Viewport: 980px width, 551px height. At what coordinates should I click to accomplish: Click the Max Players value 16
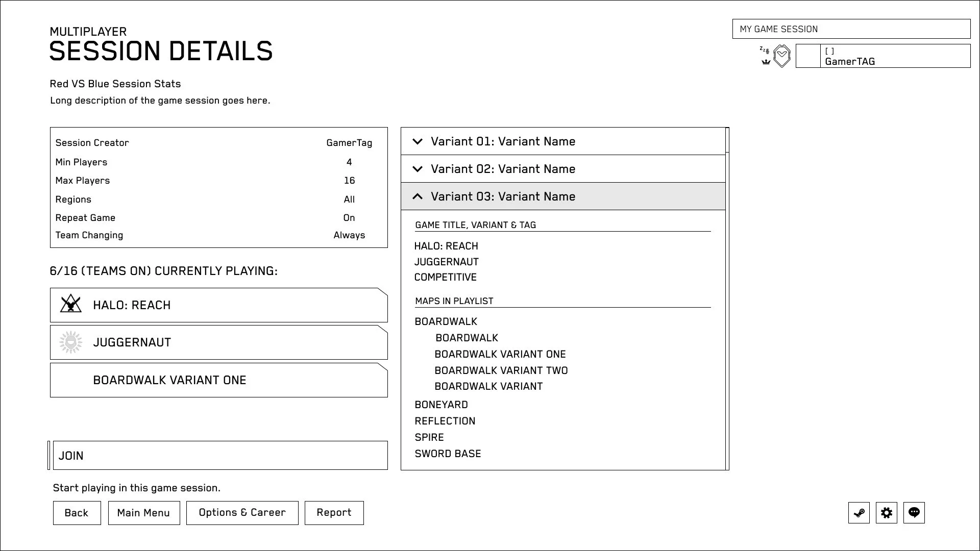coord(349,181)
